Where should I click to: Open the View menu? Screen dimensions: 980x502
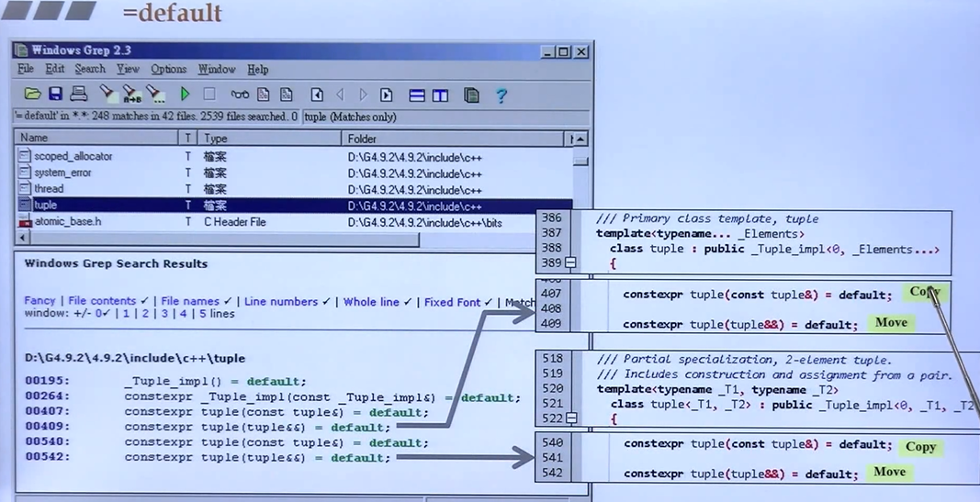(x=128, y=69)
